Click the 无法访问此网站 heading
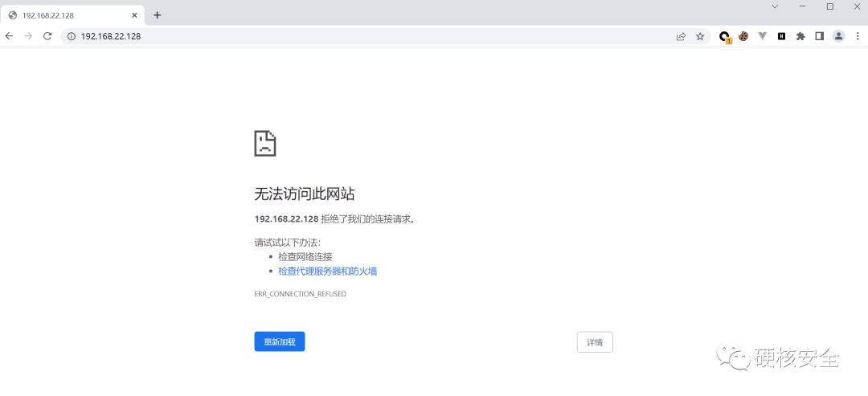 pos(304,194)
